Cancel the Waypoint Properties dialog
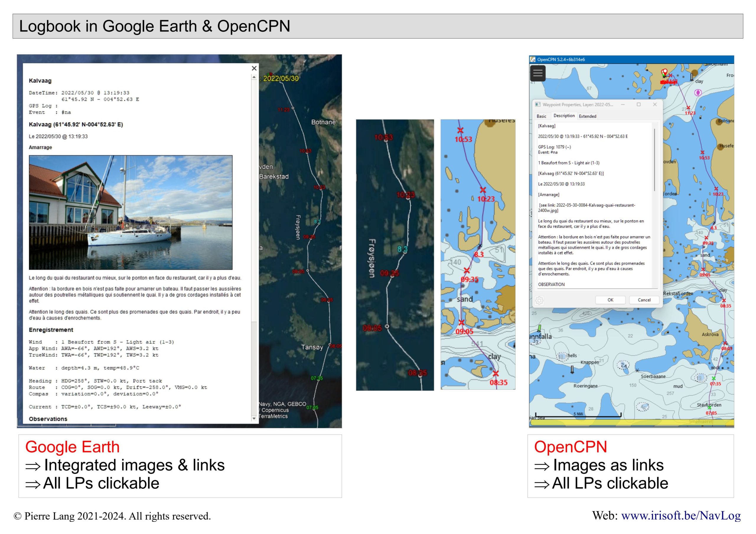756x534 pixels. point(644,300)
